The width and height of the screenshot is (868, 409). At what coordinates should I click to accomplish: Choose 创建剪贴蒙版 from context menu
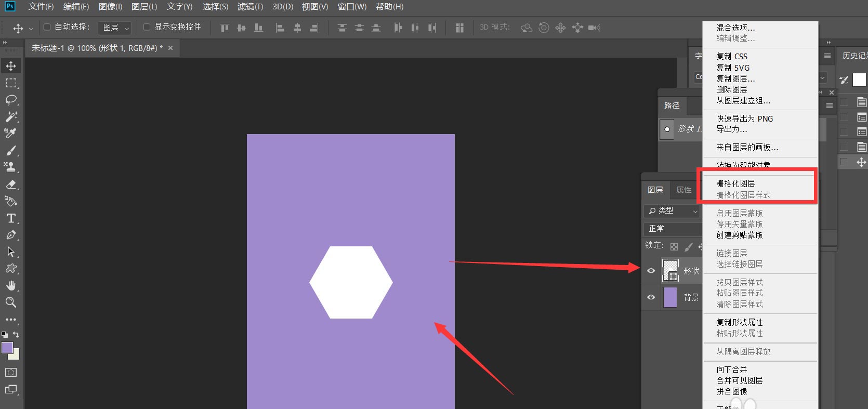(740, 235)
